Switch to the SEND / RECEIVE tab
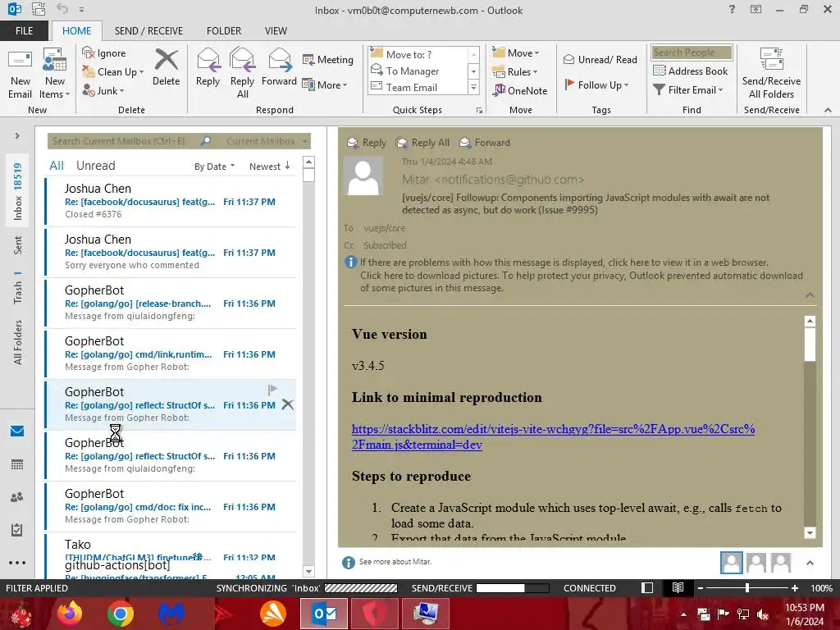840x630 pixels. [148, 30]
